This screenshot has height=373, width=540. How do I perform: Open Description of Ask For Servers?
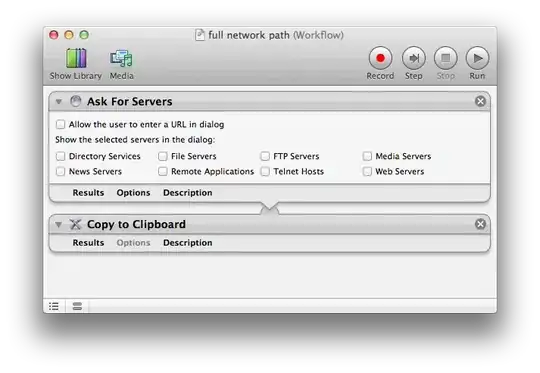[188, 193]
